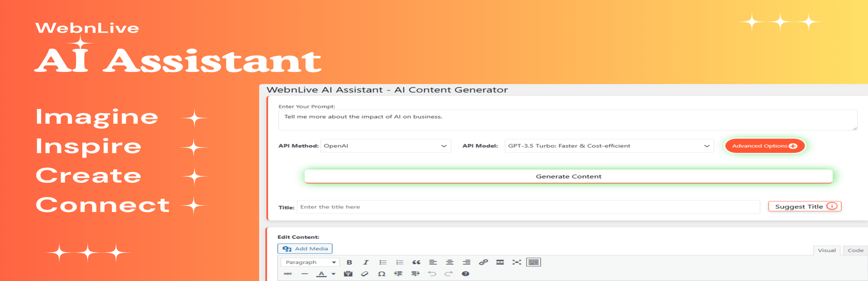The width and height of the screenshot is (868, 281).
Task: Open the Paragraph format dropdown
Action: point(310,262)
